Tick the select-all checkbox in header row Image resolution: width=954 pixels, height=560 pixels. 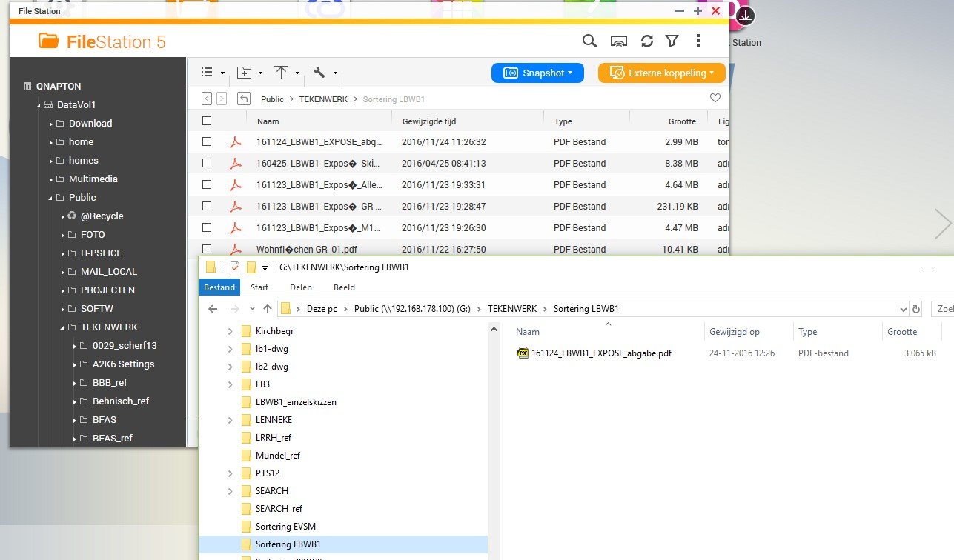[208, 121]
